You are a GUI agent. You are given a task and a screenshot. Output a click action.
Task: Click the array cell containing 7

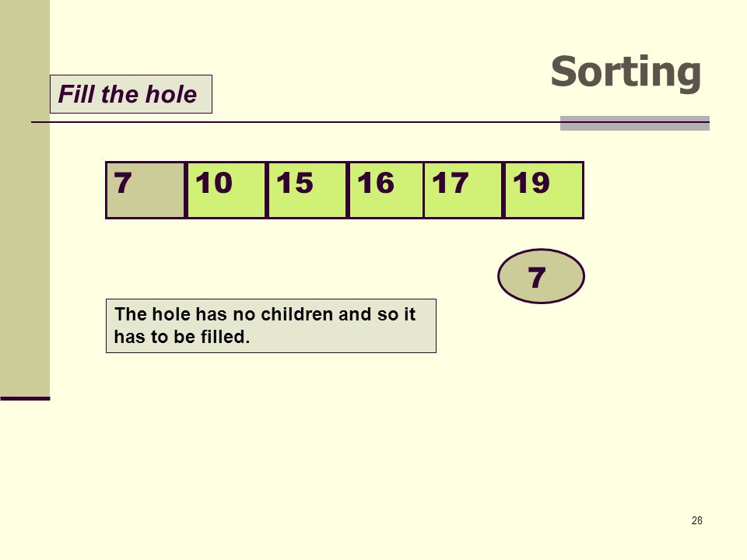(x=146, y=190)
